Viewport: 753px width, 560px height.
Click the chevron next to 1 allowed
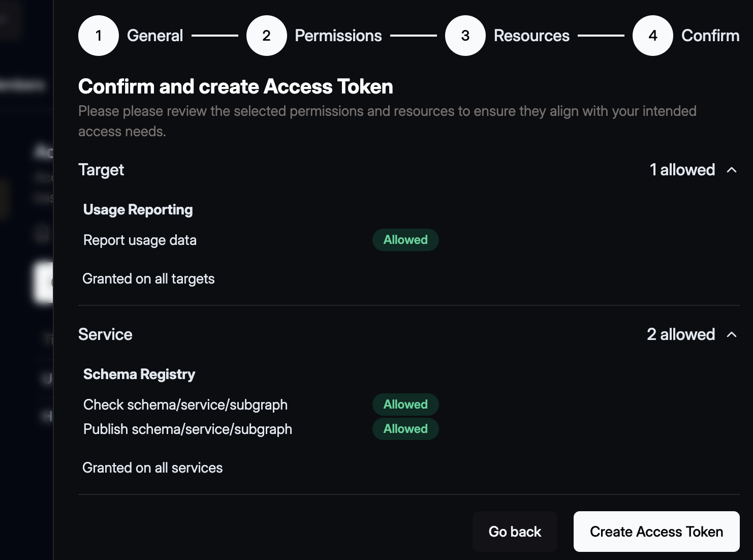pos(732,170)
